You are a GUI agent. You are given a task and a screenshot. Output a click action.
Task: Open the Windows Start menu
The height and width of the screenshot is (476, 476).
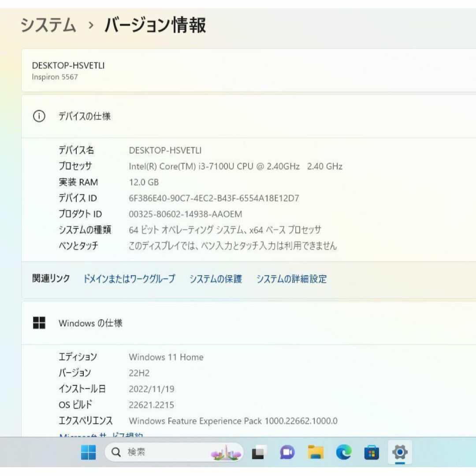88,453
